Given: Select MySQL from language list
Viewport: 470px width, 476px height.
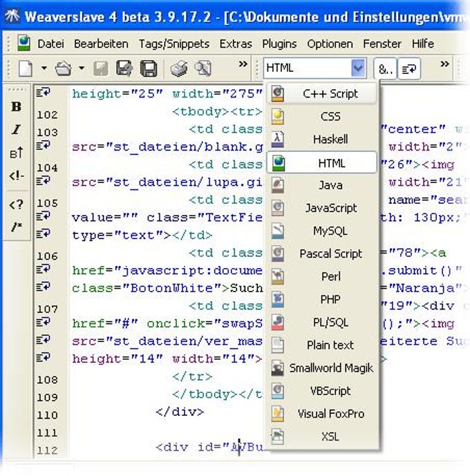Looking at the screenshot, I should 322,231.
